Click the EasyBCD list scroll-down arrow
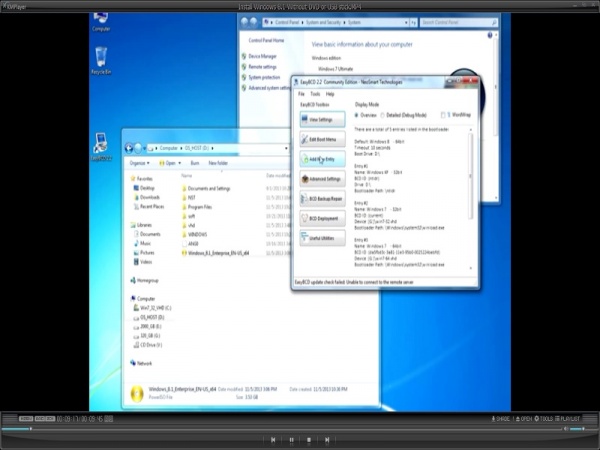This screenshot has width=600, height=450. pos(470,268)
